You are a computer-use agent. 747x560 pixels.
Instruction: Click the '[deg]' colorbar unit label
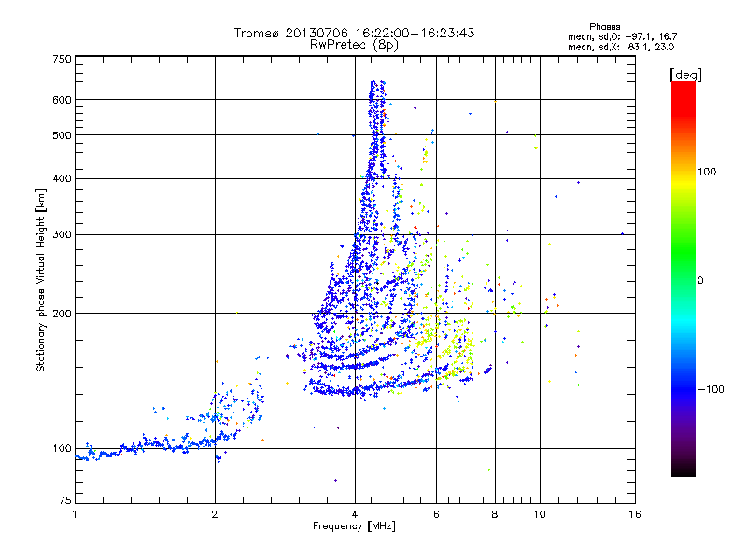[685, 76]
